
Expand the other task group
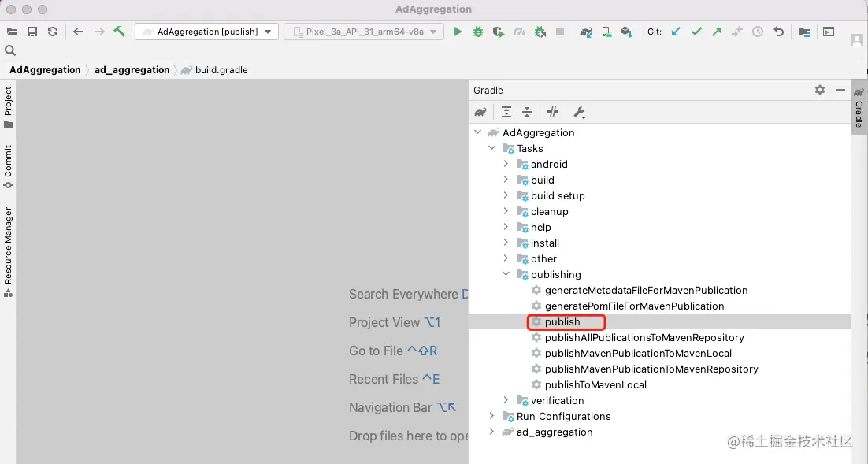tap(506, 258)
